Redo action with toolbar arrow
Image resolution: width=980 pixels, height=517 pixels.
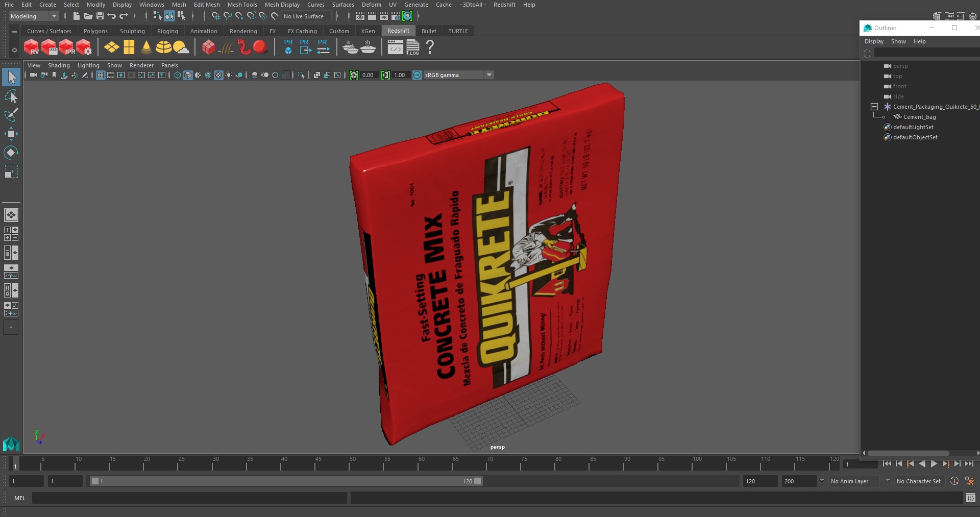[124, 16]
